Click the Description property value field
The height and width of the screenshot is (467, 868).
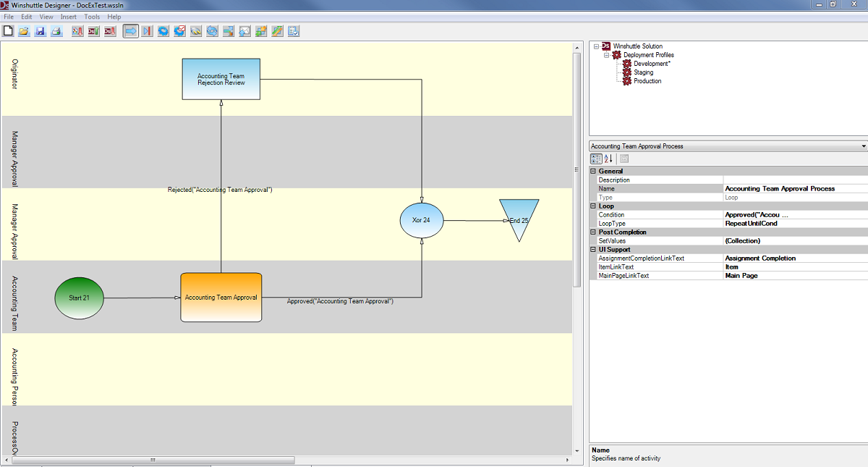click(796, 180)
